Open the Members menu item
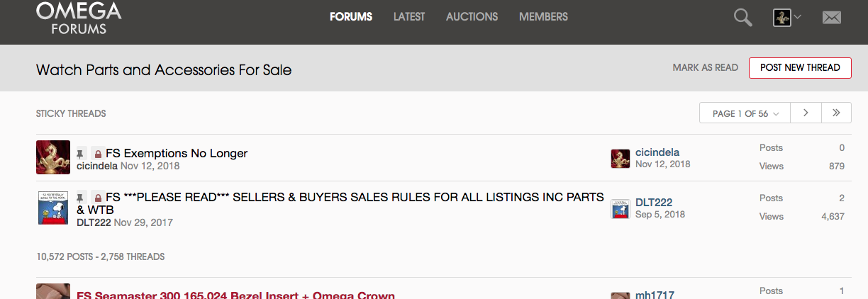Viewport: 868px width, 299px height. click(x=543, y=16)
